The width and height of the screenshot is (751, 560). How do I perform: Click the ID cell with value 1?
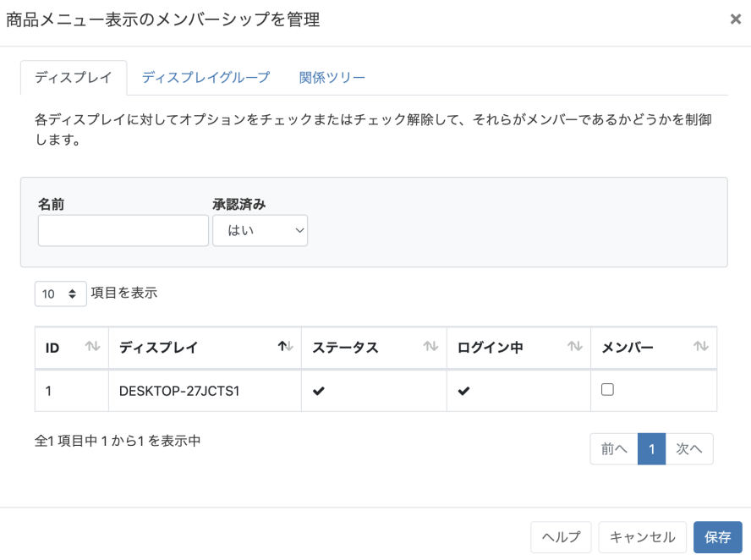72,391
